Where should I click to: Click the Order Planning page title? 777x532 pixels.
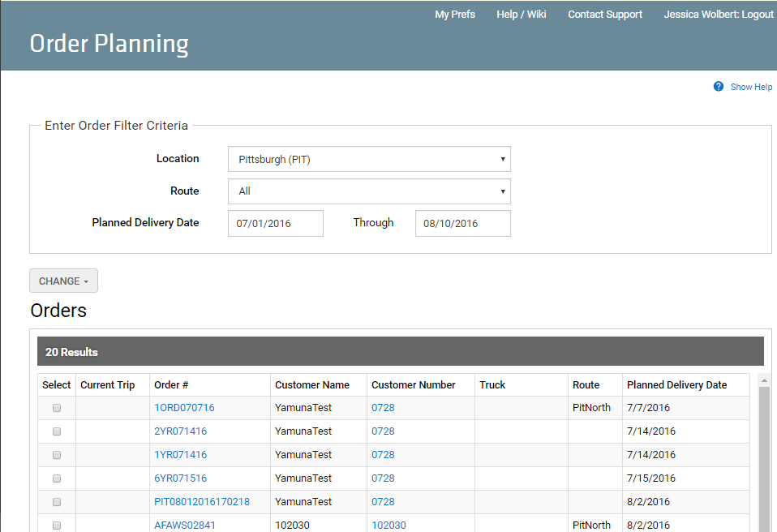(x=109, y=44)
